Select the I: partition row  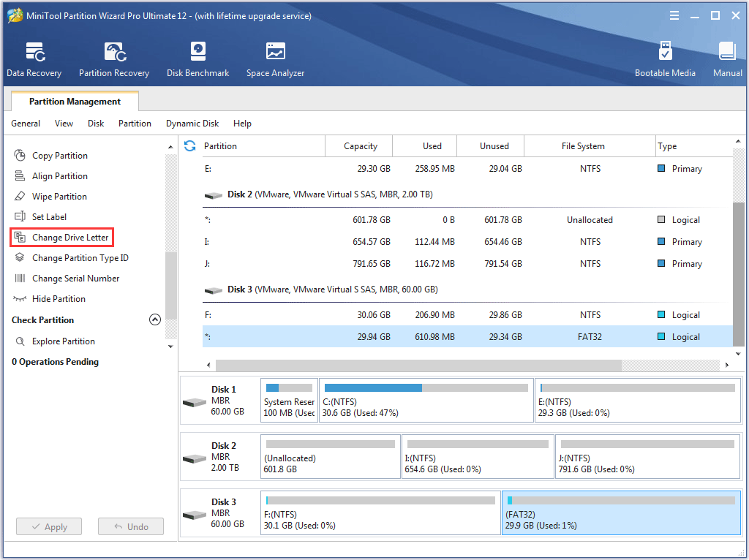coord(467,241)
